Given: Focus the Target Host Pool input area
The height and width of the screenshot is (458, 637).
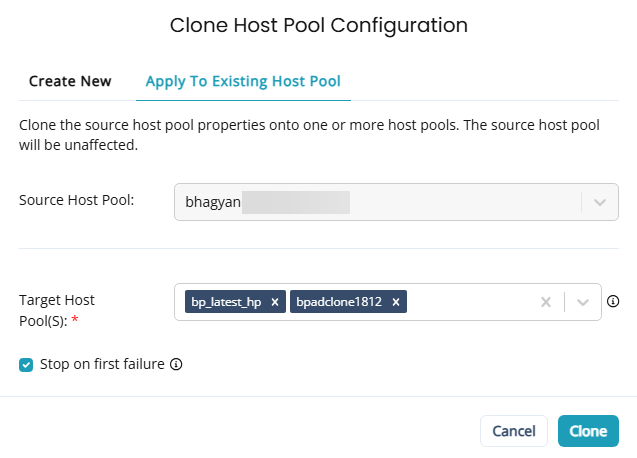Looking at the screenshot, I should tap(471, 302).
